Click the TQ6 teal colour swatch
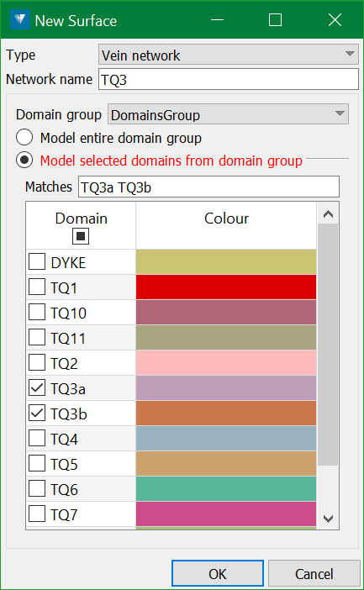 point(226,489)
